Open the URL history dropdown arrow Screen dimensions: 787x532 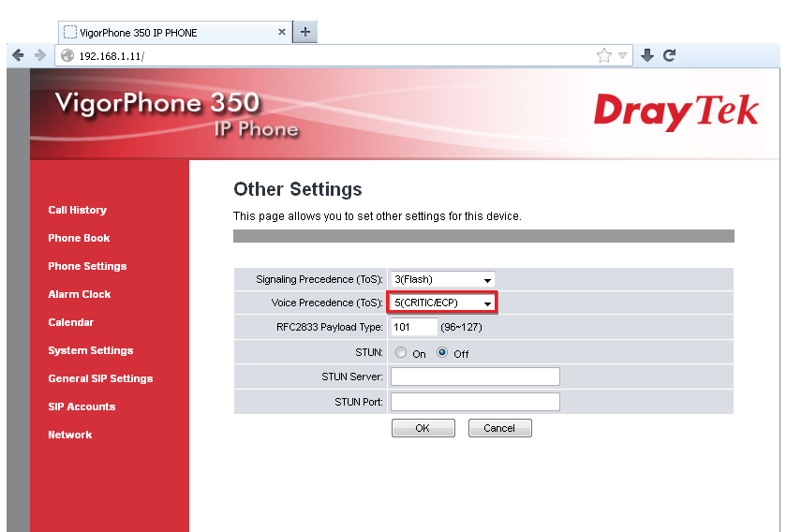(622, 55)
